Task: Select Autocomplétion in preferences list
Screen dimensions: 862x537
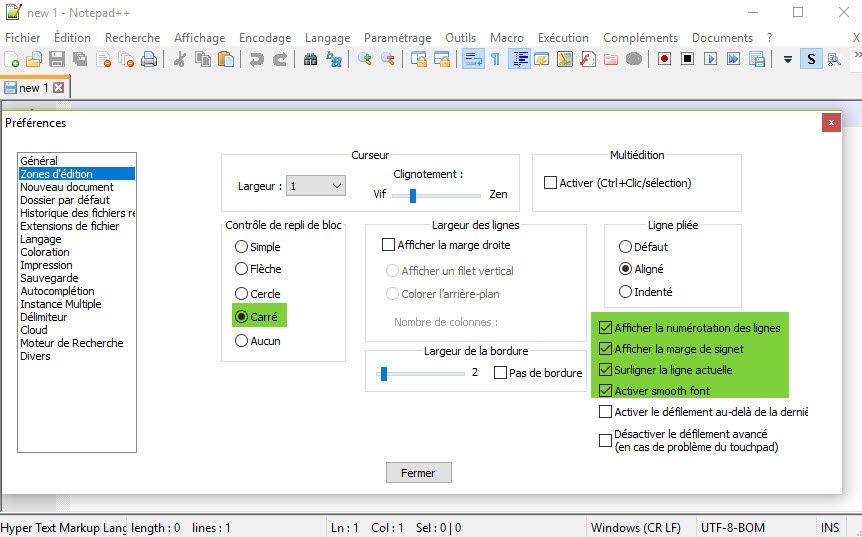Action: coord(77,291)
